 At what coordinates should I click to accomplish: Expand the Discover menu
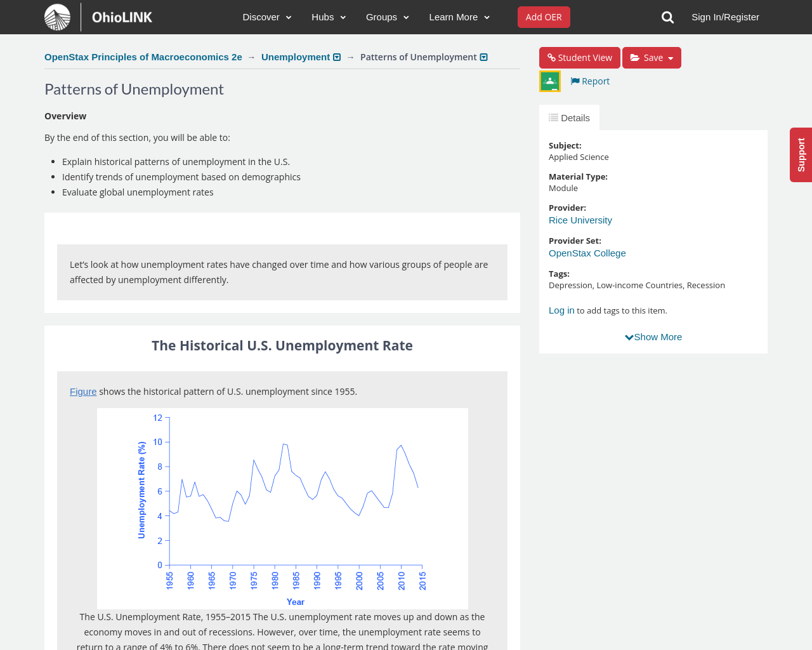point(266,17)
